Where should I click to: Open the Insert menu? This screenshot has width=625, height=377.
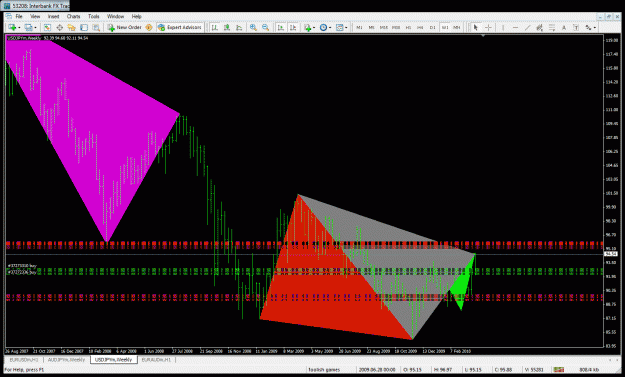(53, 16)
